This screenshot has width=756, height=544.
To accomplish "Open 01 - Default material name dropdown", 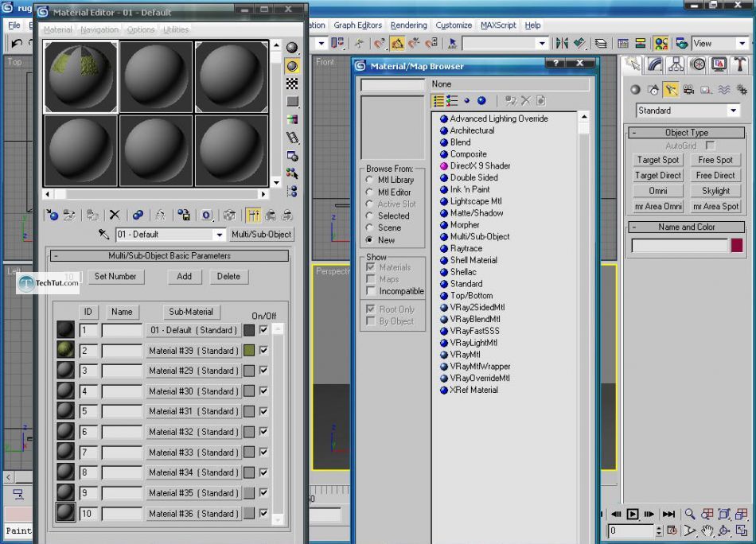I will (x=220, y=235).
